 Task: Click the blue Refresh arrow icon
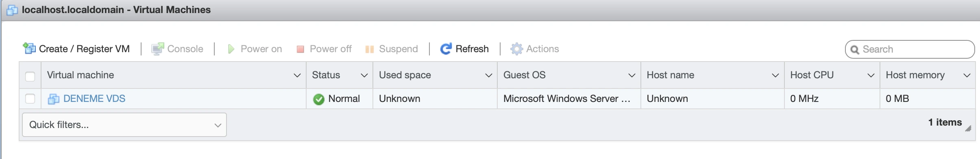(x=446, y=49)
